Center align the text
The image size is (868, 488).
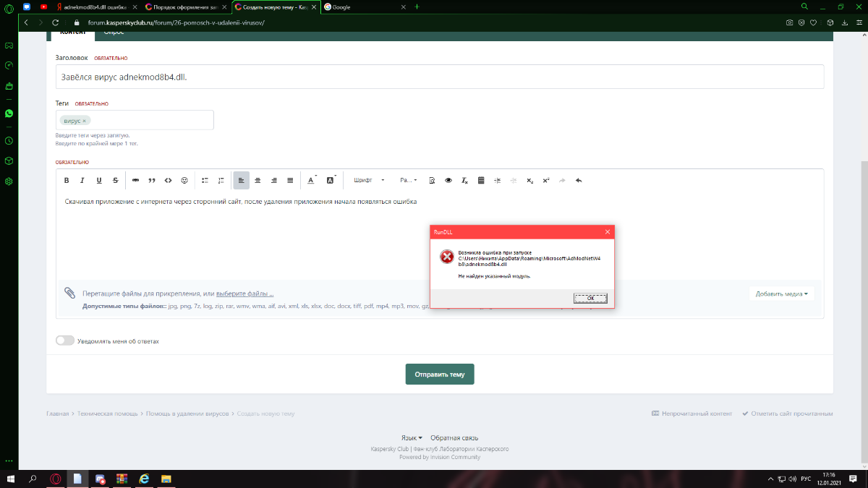tap(258, 180)
